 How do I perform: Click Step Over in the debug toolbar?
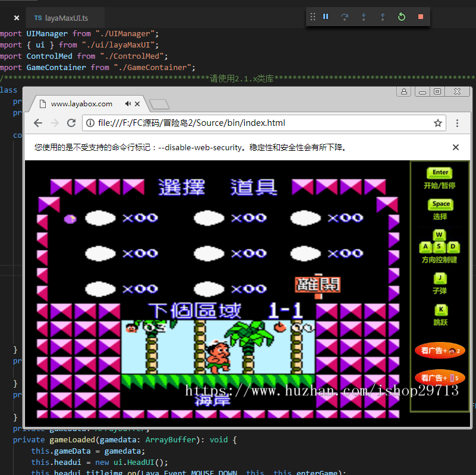[x=345, y=17]
